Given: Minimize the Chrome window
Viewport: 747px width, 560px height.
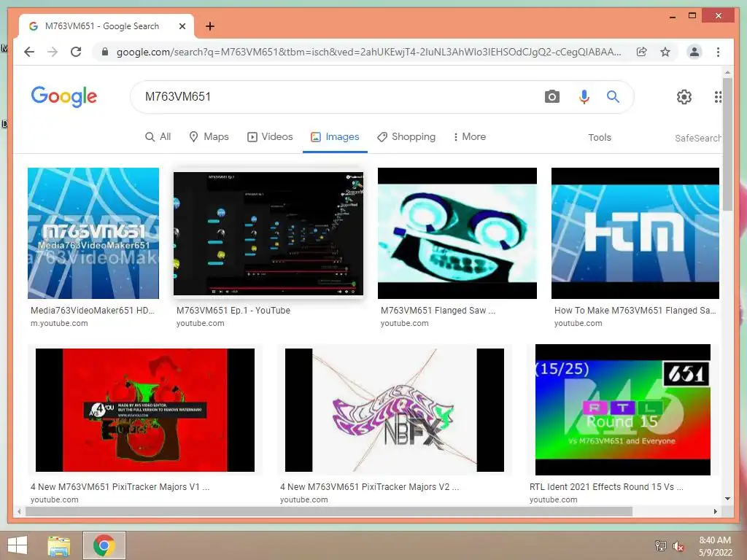Looking at the screenshot, I should (672, 16).
